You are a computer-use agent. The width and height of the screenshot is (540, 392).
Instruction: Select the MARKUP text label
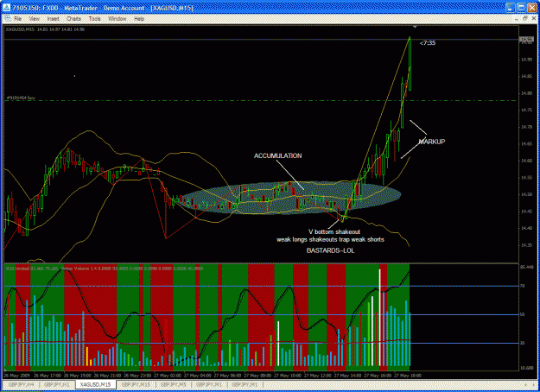point(432,142)
